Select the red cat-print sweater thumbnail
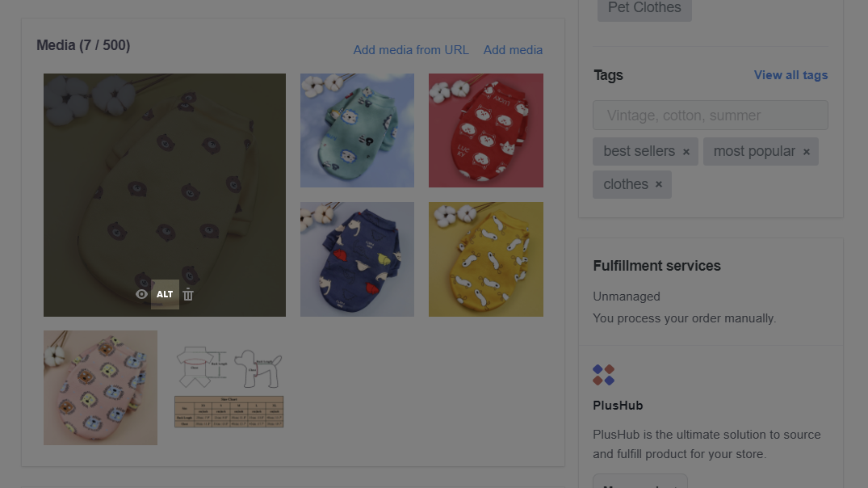 485,130
